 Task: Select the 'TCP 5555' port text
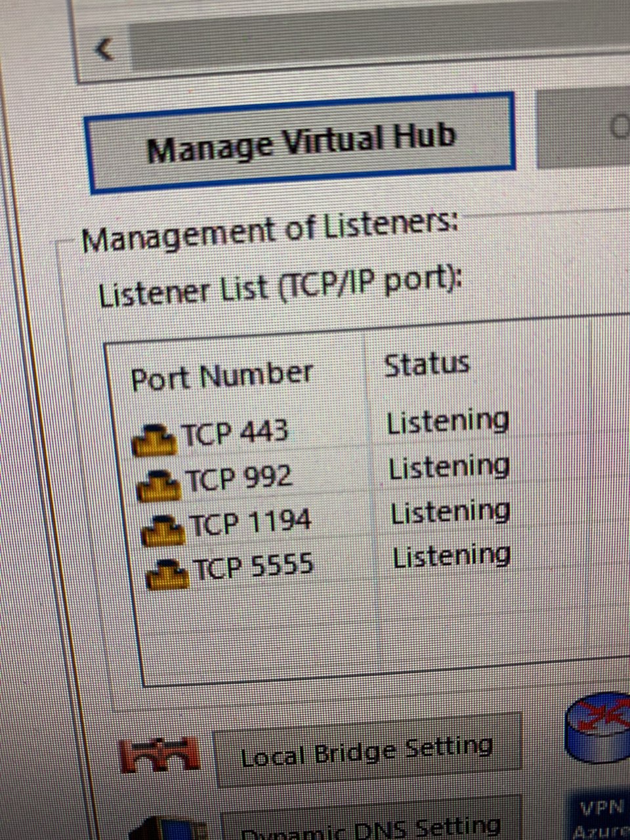[254, 566]
